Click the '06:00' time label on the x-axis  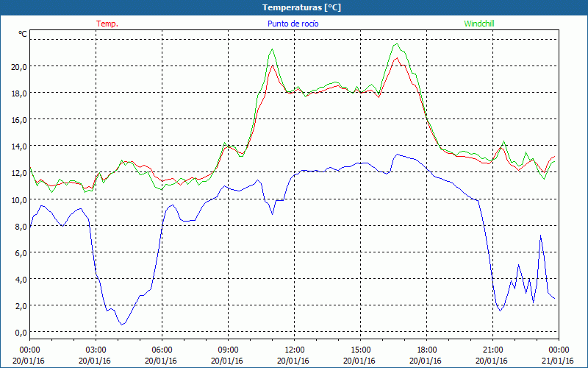[162, 350]
